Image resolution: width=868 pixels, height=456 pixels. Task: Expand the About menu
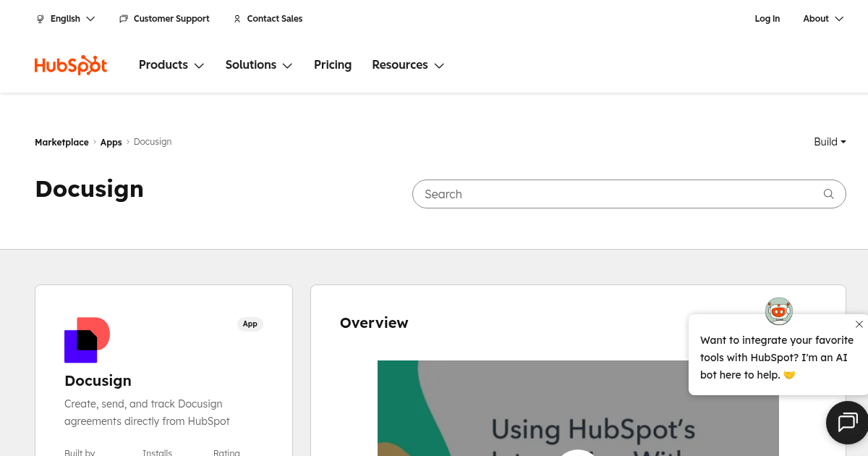[823, 19]
